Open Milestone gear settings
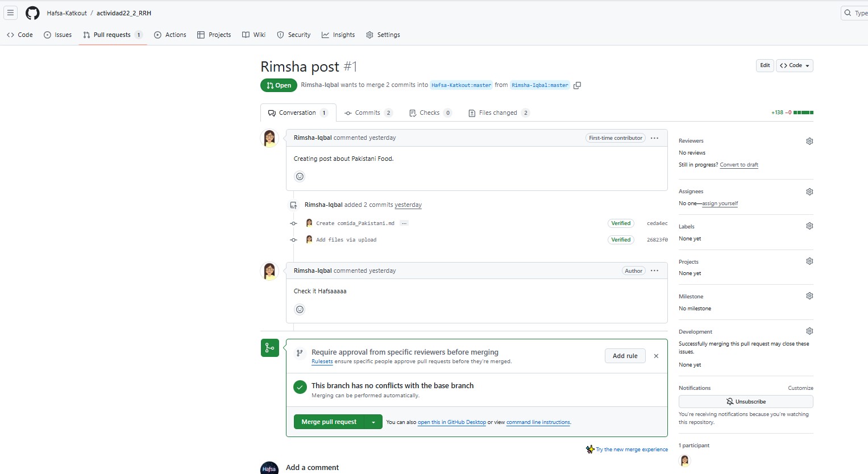The image size is (868, 474). (809, 296)
